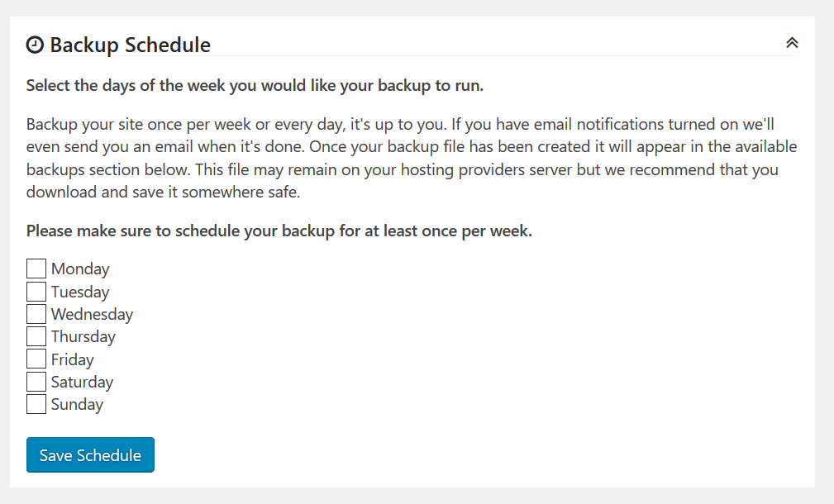Click the Backup Schedule heading text
Screen dimensions: 834x504
[130, 45]
